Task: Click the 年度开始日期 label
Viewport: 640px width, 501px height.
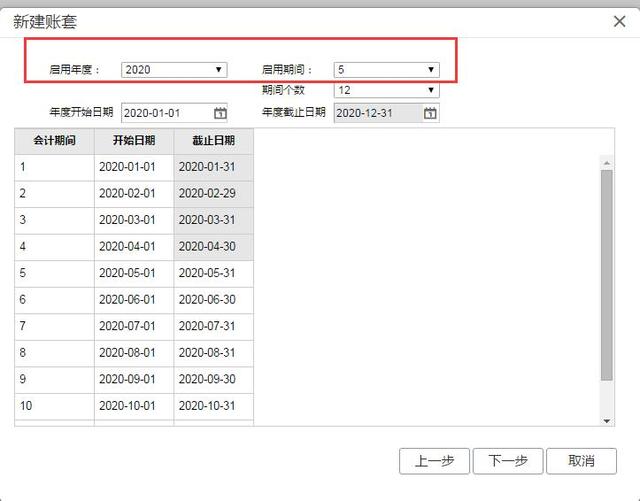Action: pyautogui.click(x=81, y=112)
